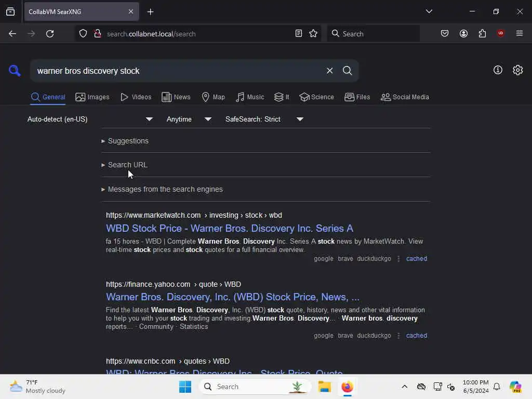This screenshot has height=399, width=532.
Task: Open File Explorer from the taskbar
Action: [x=324, y=387]
